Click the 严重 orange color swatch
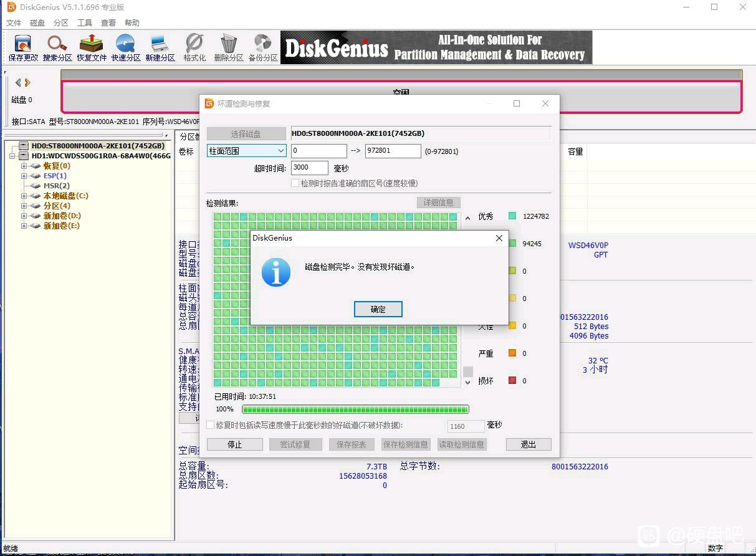Image resolution: width=756 pixels, height=556 pixels. coord(512,353)
